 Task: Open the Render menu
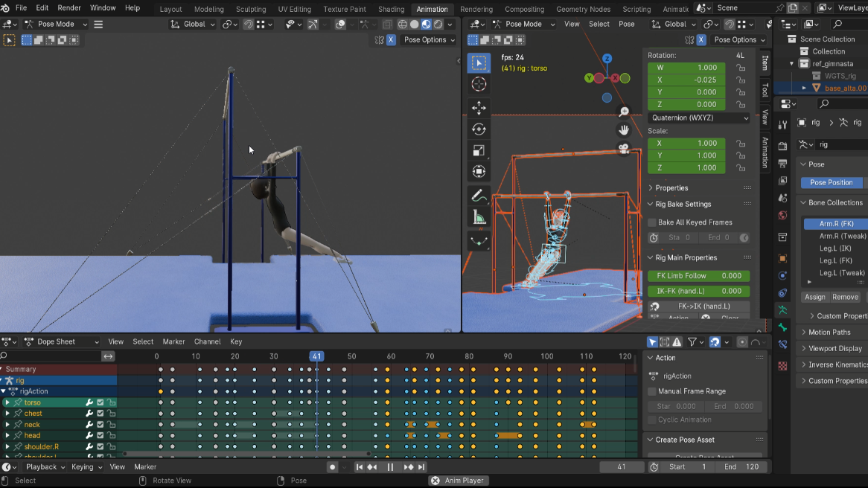tap(69, 8)
